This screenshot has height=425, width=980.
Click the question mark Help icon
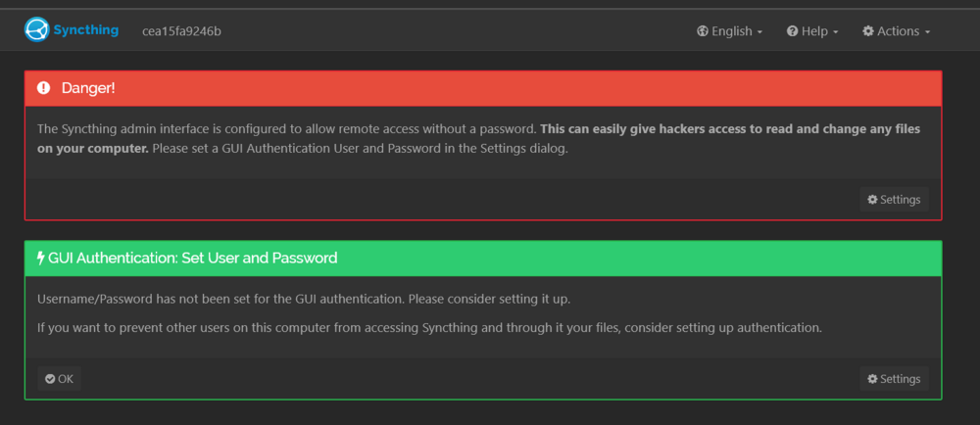793,31
